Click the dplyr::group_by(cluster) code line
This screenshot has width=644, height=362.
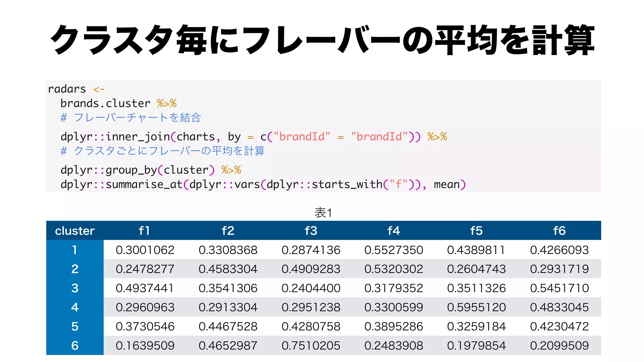pyautogui.click(x=151, y=170)
